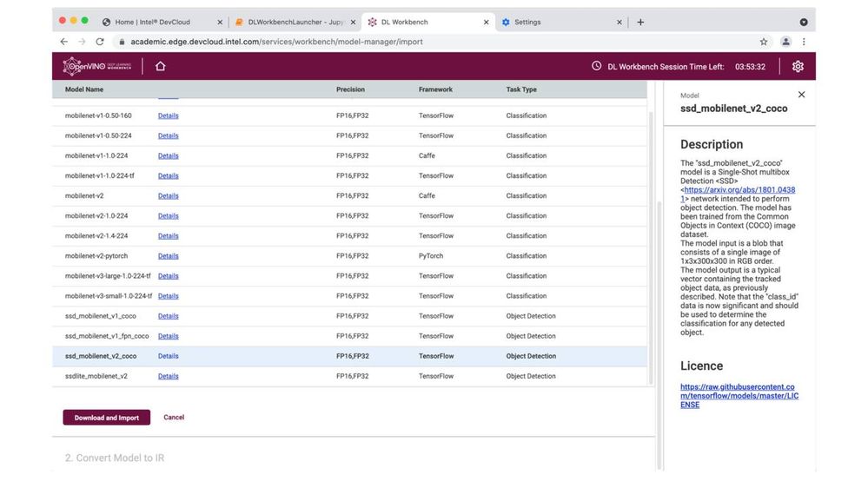Screen dimensions: 868x488
Task: Click the model table vertical scrollbar
Action: (651, 247)
